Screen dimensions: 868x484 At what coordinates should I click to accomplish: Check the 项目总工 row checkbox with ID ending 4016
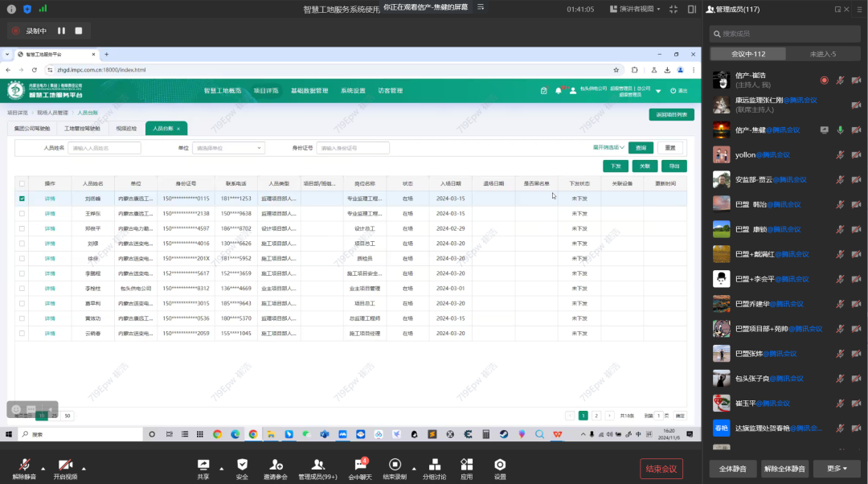coord(23,243)
